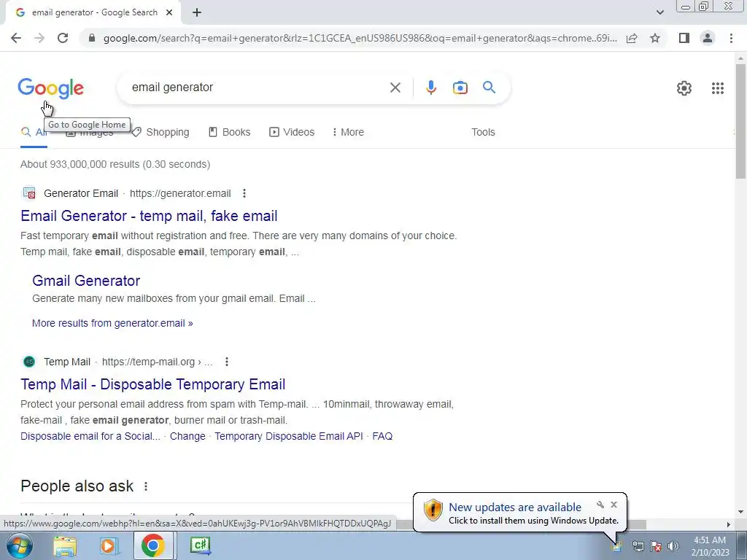Open More results from generator.email
Viewport: 747px width, 560px height.
point(112,323)
